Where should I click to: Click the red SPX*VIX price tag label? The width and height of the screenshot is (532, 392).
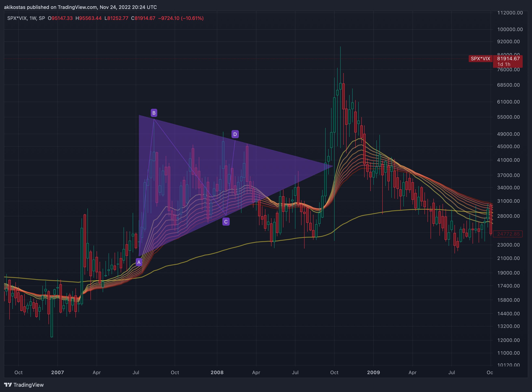pyautogui.click(x=480, y=59)
